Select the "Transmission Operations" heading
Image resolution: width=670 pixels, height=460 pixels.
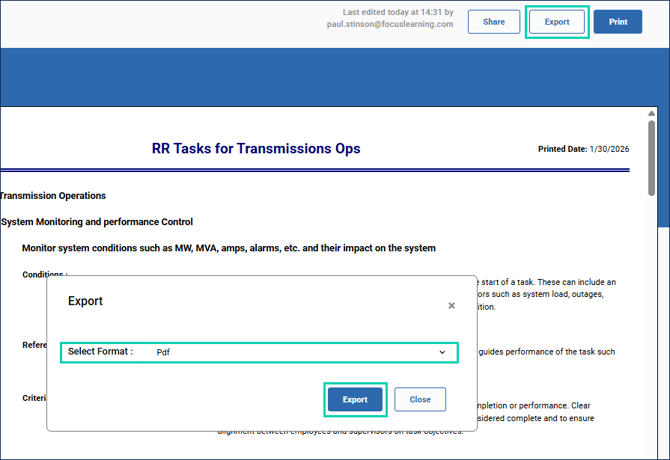click(x=52, y=196)
